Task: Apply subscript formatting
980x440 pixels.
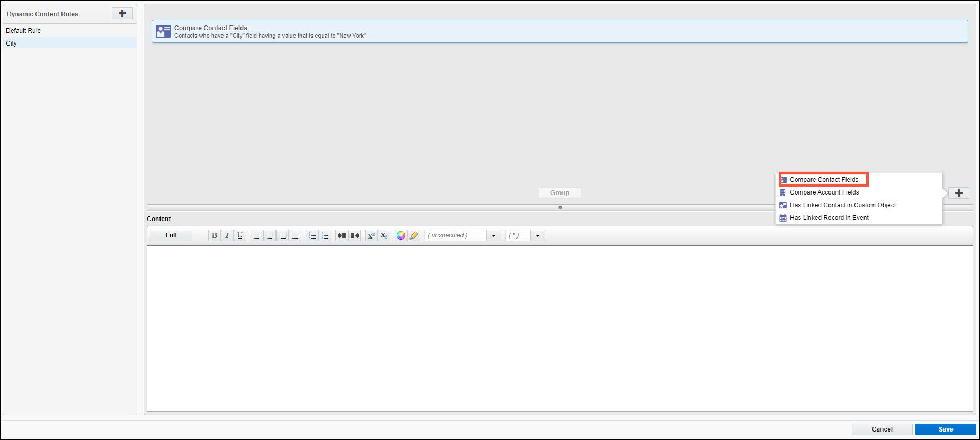Action: (384, 235)
